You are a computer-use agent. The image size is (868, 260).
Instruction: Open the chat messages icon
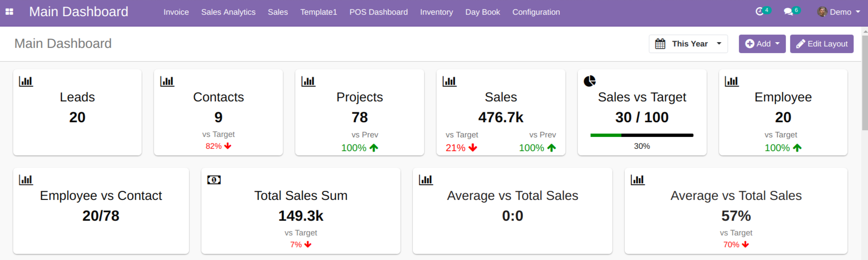[x=788, y=12]
